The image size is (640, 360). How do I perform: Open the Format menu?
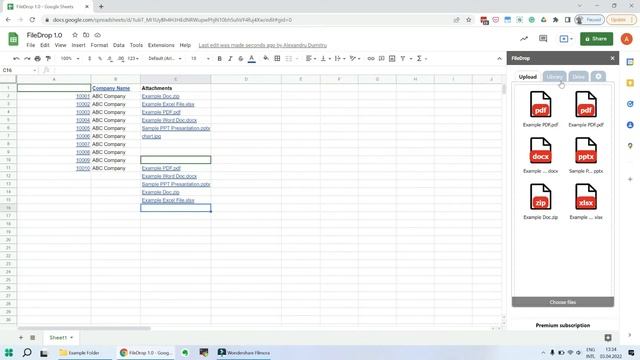99,45
